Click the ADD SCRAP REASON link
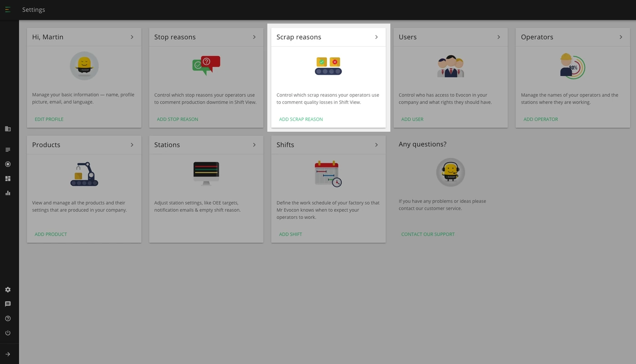Screen dimensions: 636x364 pyautogui.click(x=301, y=119)
